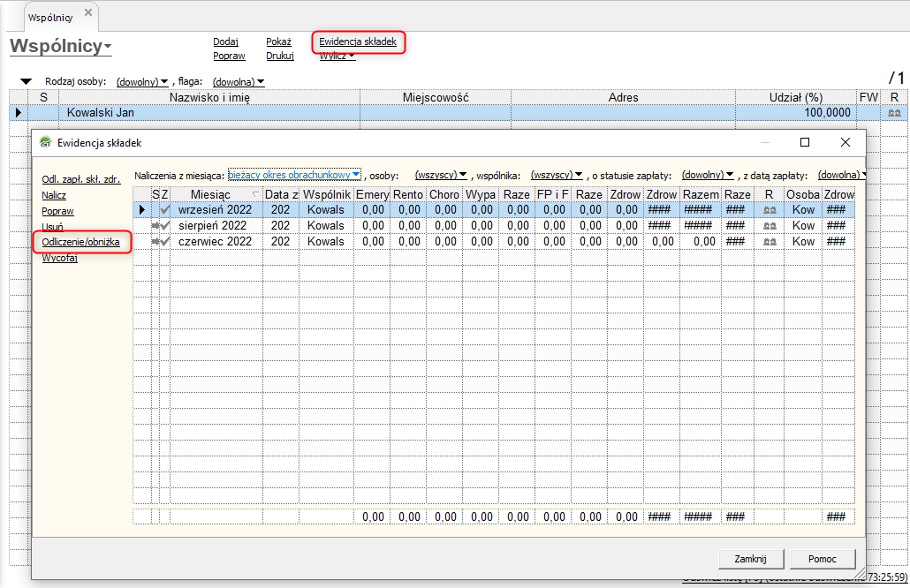Collapse the filter triangle beside Rodzaj osoby
Image resolution: width=910 pixels, height=588 pixels.
pyautogui.click(x=26, y=81)
